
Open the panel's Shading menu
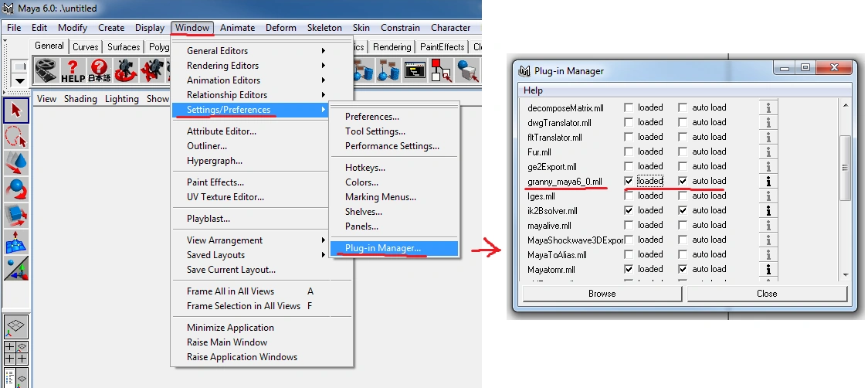pos(80,99)
